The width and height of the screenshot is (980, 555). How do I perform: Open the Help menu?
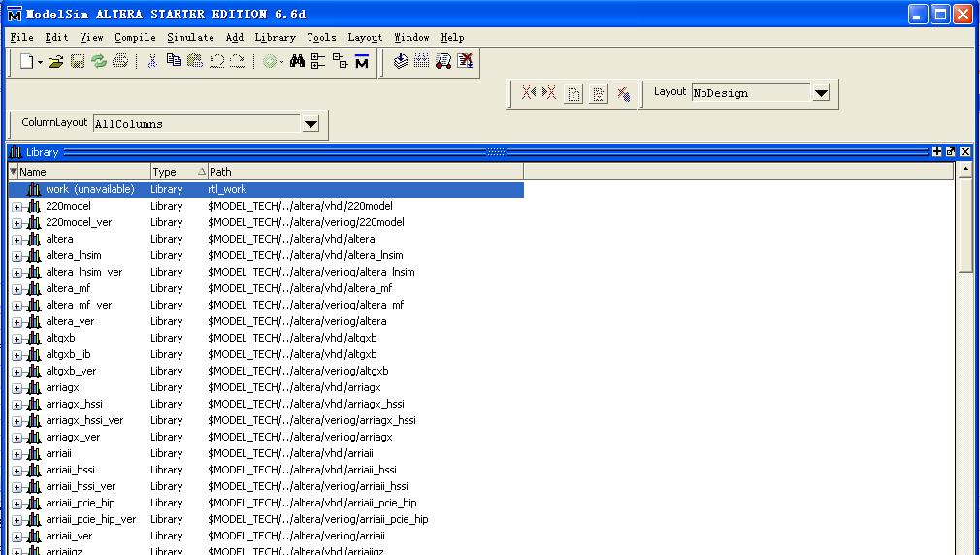[x=452, y=38]
